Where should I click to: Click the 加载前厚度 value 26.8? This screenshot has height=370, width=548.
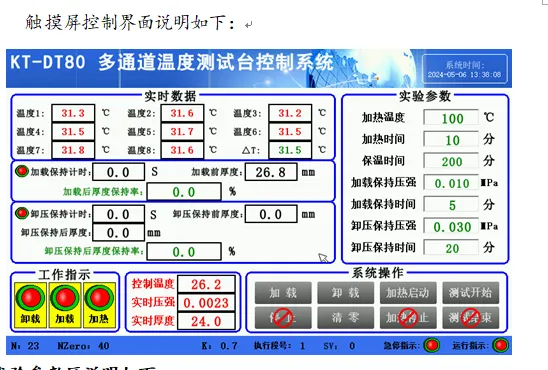(x=271, y=172)
